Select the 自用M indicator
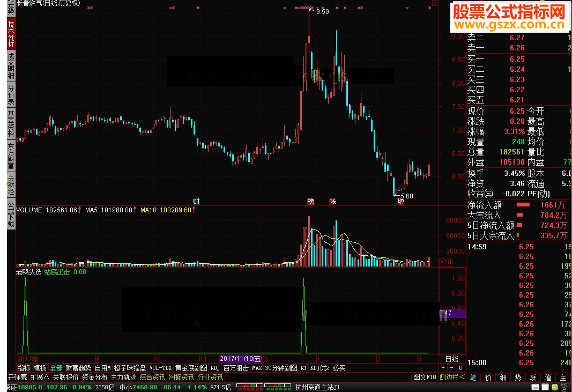This screenshot has width=572, height=392. pyautogui.click(x=103, y=368)
